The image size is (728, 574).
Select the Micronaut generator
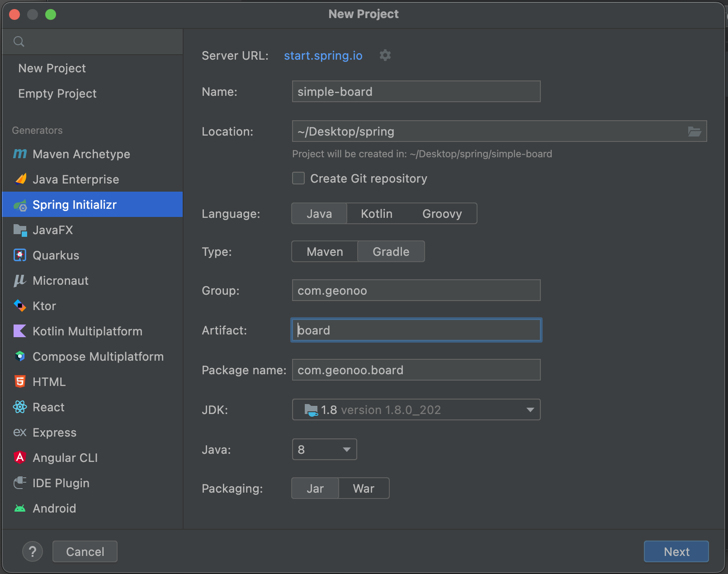click(x=92, y=281)
